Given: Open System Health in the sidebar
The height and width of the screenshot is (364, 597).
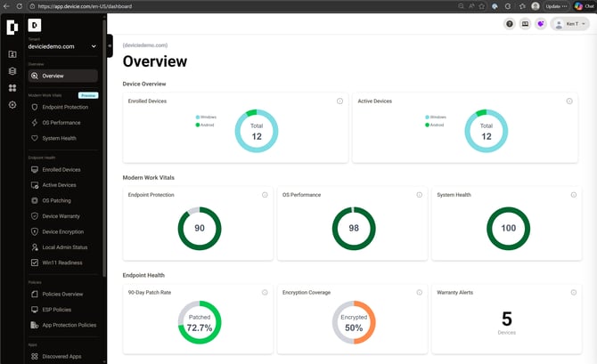Looking at the screenshot, I should (63, 138).
